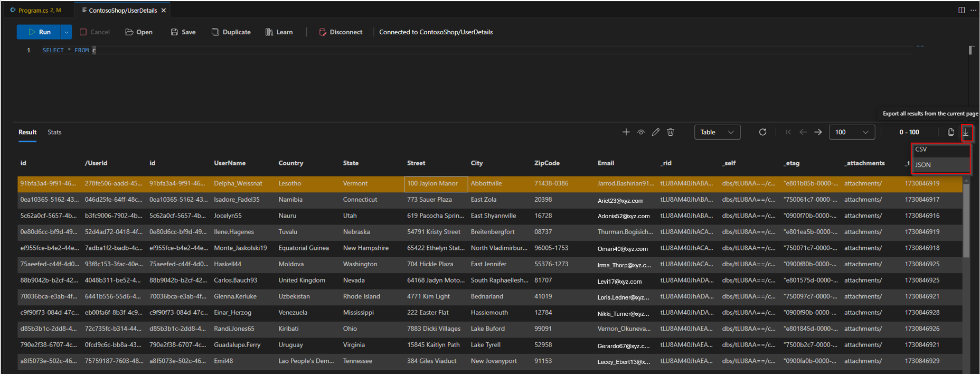Delete selected item with trash icon

tap(670, 132)
